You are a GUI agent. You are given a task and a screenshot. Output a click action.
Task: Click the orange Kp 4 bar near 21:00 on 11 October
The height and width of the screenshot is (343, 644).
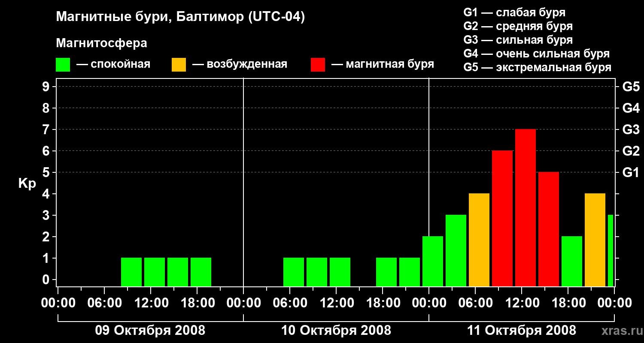point(595,240)
